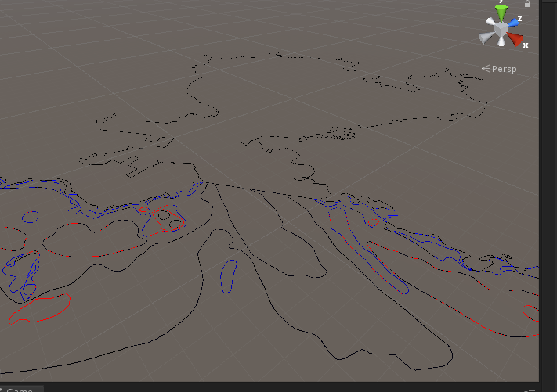Click the white upper-left cone of the gizmo

coord(491,22)
